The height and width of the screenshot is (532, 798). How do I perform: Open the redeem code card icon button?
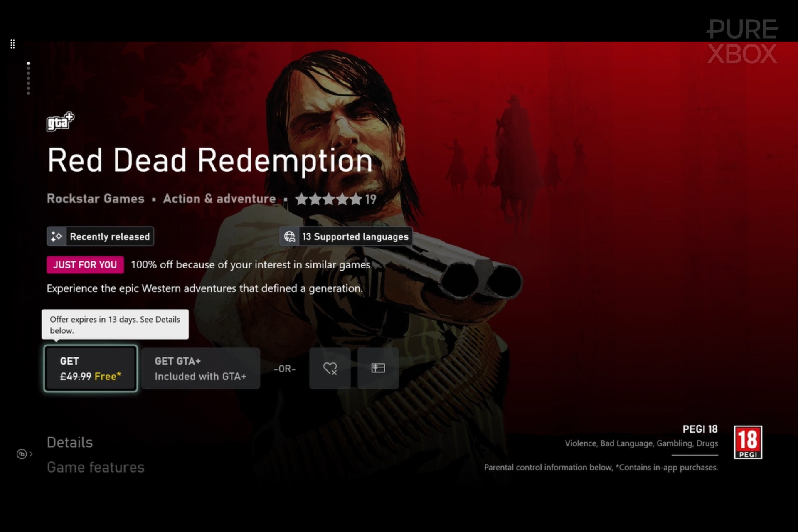coord(378,368)
